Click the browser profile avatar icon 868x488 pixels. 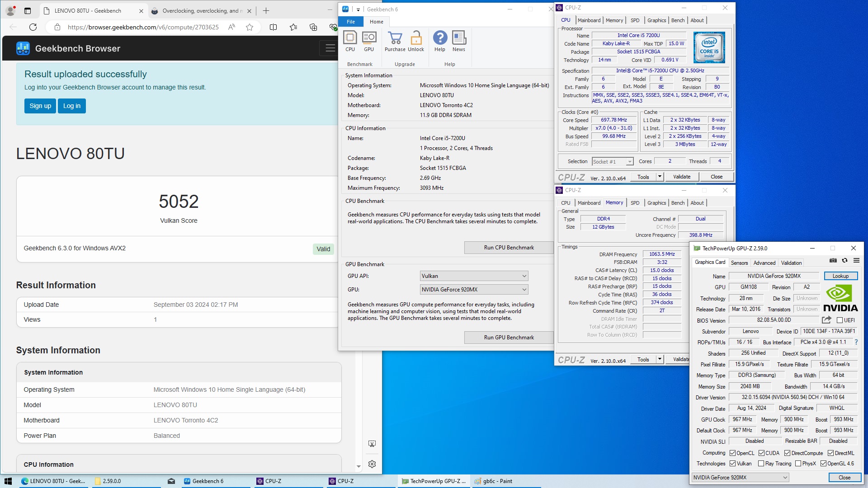click(10, 11)
